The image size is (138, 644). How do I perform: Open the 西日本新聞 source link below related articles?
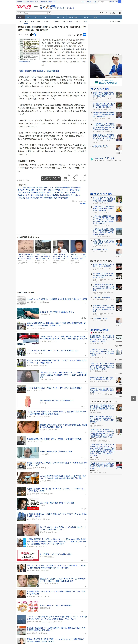pos(83,204)
